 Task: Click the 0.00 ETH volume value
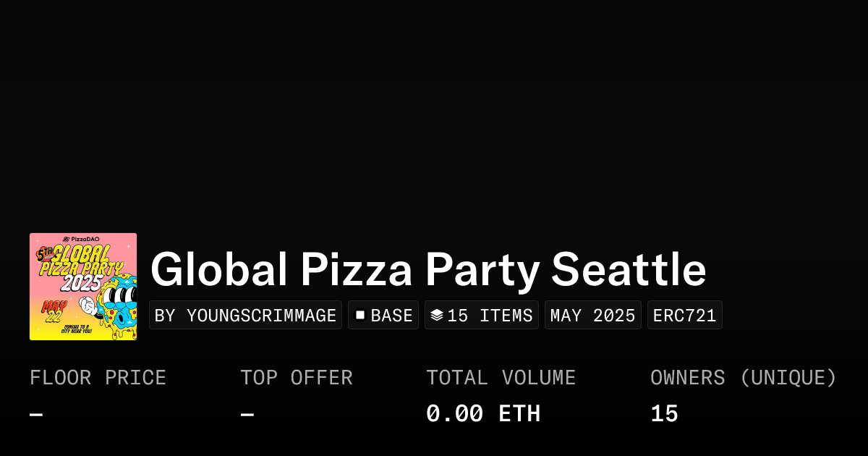[483, 414]
